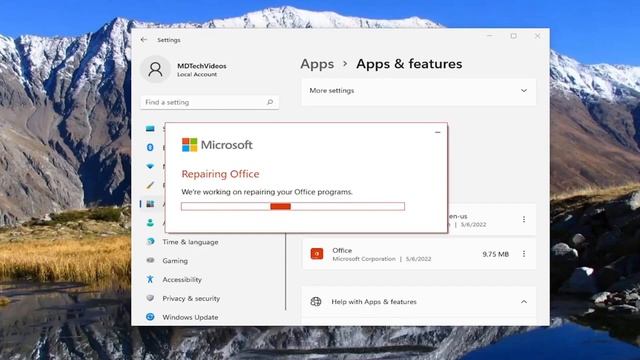This screenshot has height=360, width=640.
Task: Click the Gaming controller icon
Action: (x=150, y=260)
